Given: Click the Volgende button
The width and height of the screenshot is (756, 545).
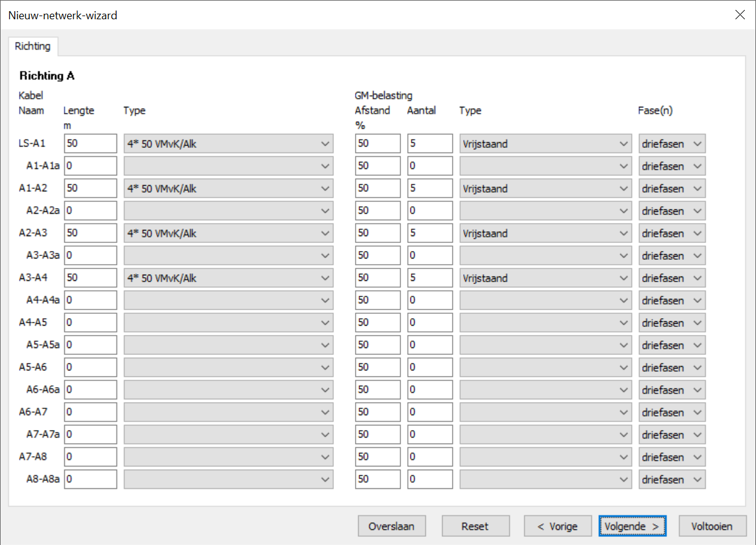Looking at the screenshot, I should click(632, 526).
